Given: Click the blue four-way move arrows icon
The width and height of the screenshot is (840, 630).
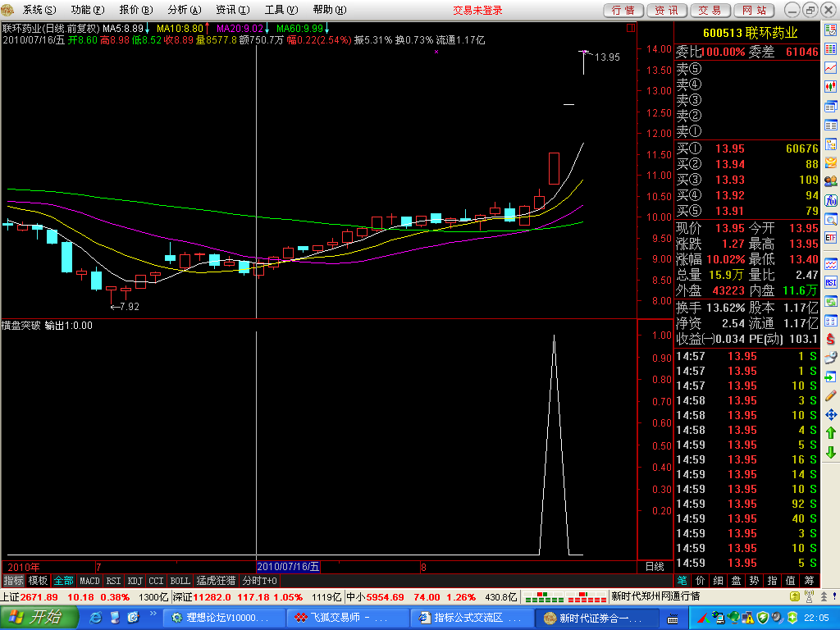Looking at the screenshot, I should pyautogui.click(x=830, y=414).
